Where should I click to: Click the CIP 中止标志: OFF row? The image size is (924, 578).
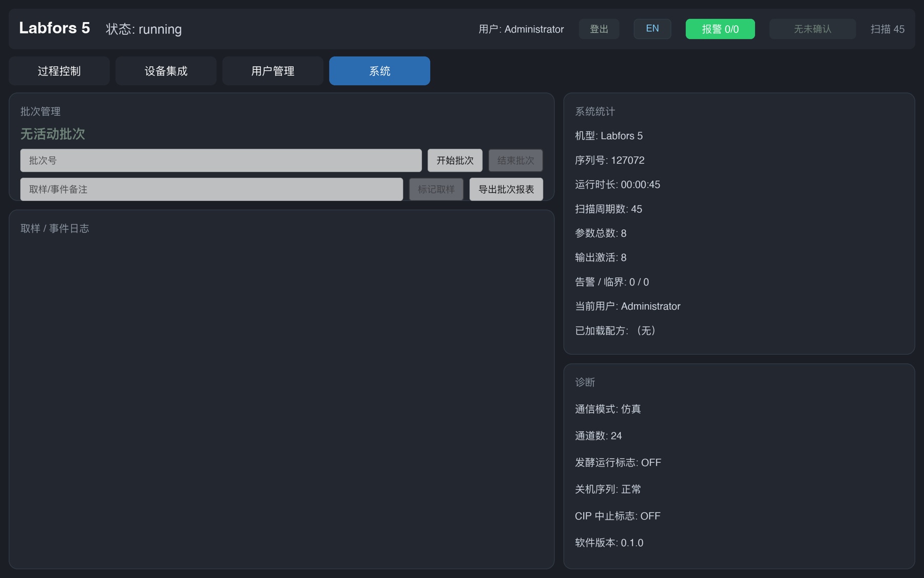[x=618, y=516]
